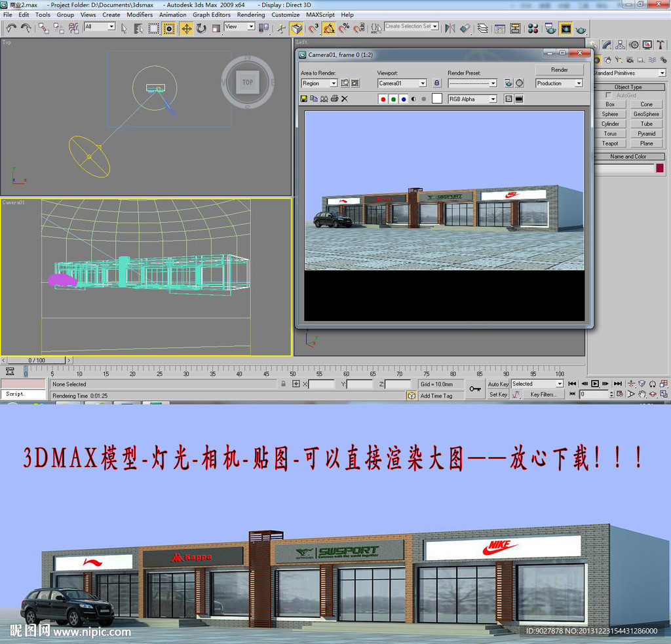The image size is (671, 644).
Task: Activate the Select Object arrow tool
Action: pos(124,29)
